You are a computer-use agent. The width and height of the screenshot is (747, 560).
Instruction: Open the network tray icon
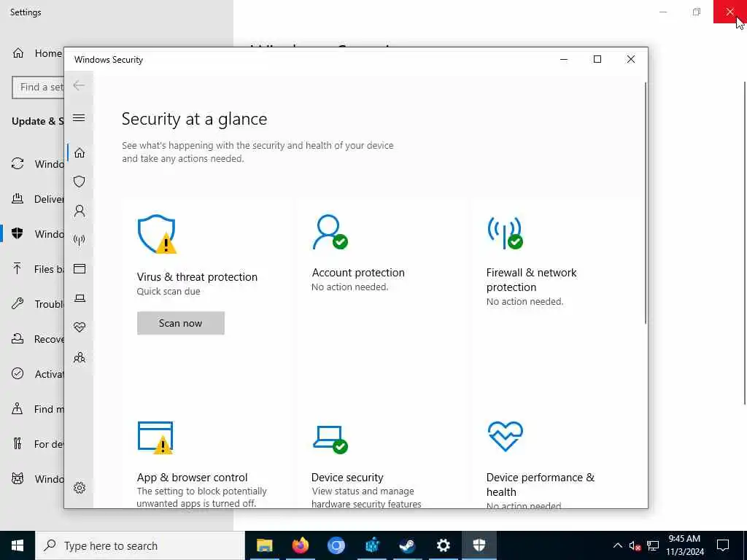[653, 545]
